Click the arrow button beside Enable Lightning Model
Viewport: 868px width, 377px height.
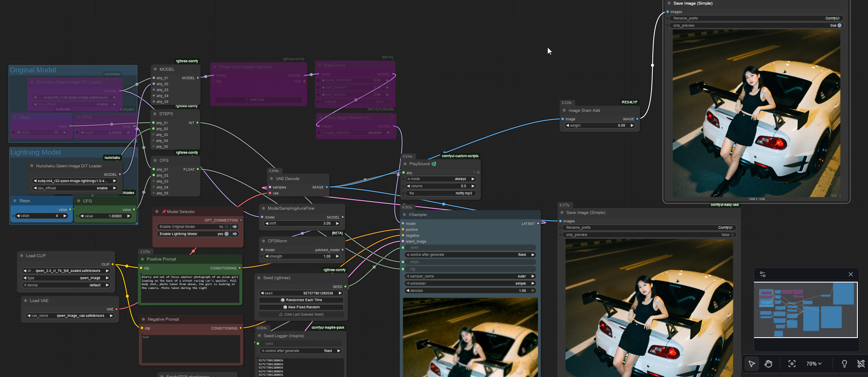[x=235, y=234]
